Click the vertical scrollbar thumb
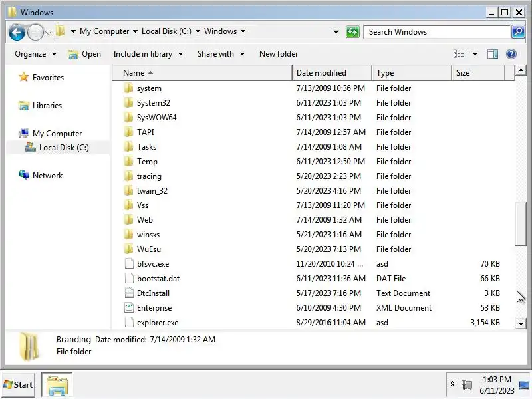532x399 pixels. 521,224
